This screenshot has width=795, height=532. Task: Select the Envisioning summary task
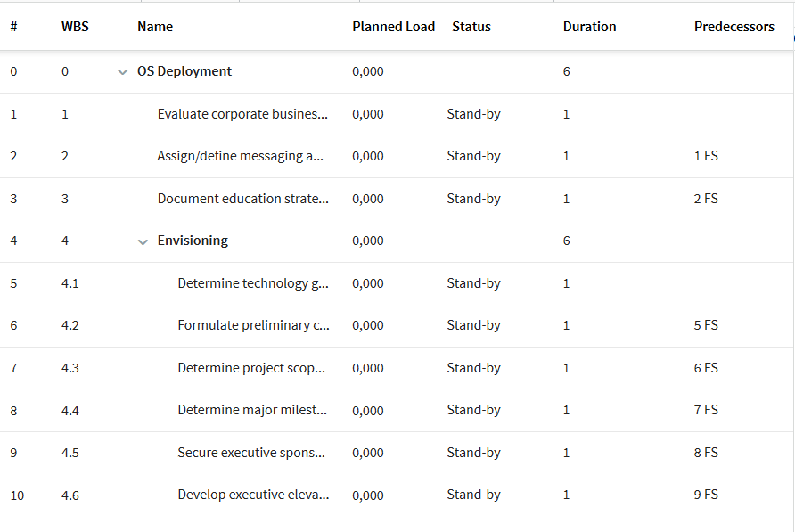click(193, 241)
